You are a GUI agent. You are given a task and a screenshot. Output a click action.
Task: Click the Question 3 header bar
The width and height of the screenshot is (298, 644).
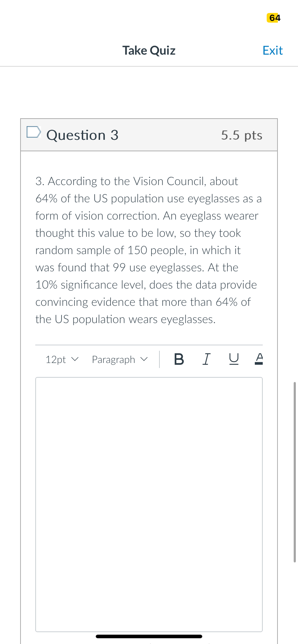(x=149, y=135)
